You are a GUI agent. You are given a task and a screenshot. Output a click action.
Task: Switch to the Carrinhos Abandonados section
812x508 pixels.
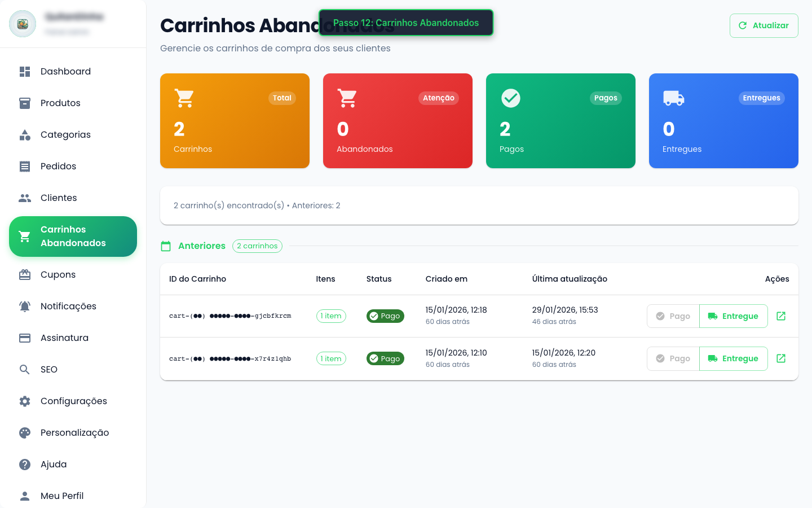click(x=73, y=237)
